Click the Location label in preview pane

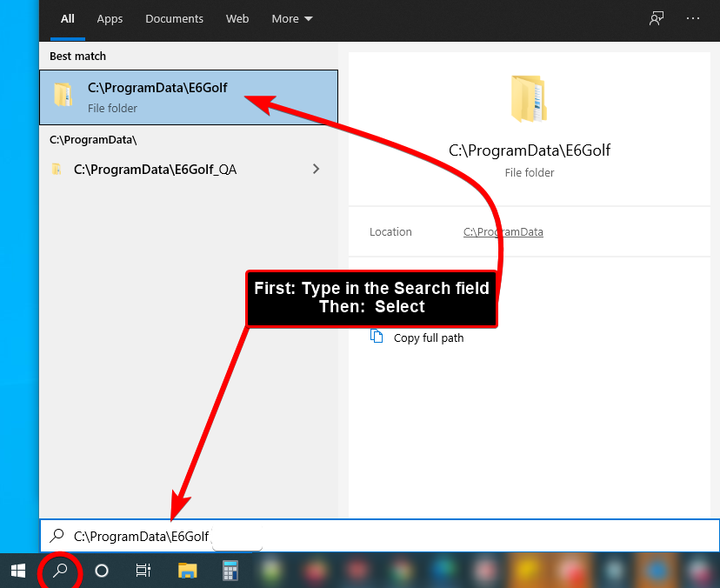click(x=390, y=232)
